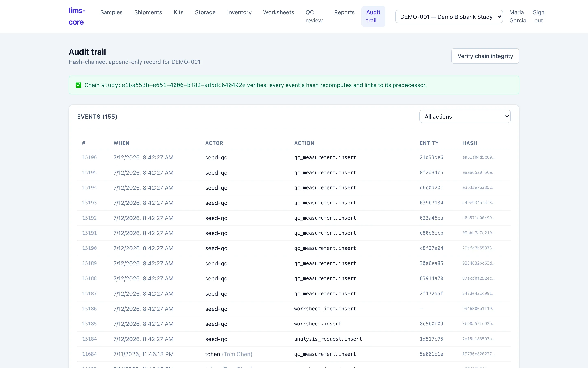Click entity c8f27a04
The image size is (588, 368).
431,248
